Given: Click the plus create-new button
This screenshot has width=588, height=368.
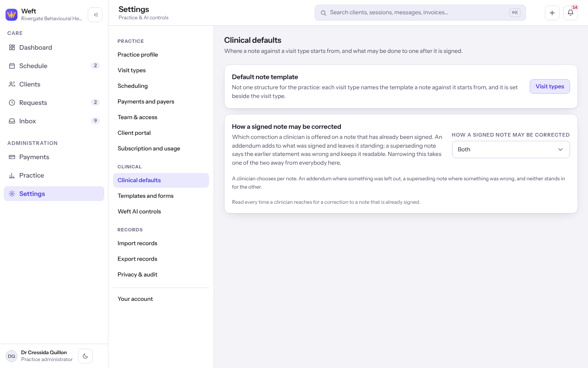Looking at the screenshot, I should coord(552,13).
